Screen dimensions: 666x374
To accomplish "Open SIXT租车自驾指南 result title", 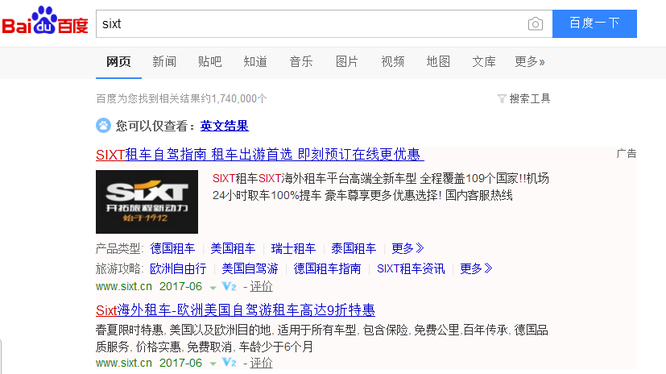I will pyautogui.click(x=260, y=155).
